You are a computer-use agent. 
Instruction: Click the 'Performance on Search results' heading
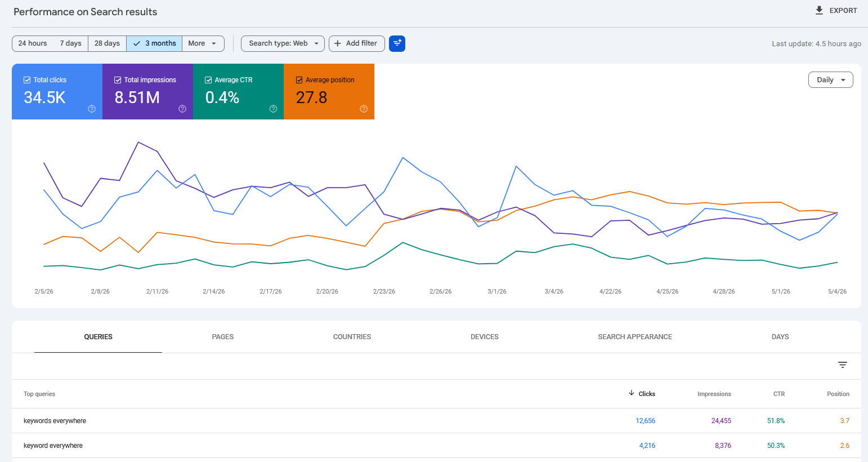click(x=85, y=12)
